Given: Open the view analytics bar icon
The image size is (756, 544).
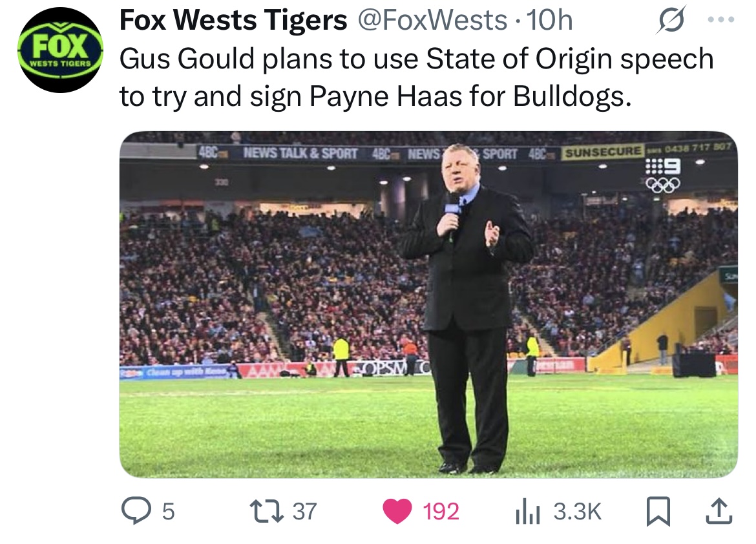Looking at the screenshot, I should point(527,511).
